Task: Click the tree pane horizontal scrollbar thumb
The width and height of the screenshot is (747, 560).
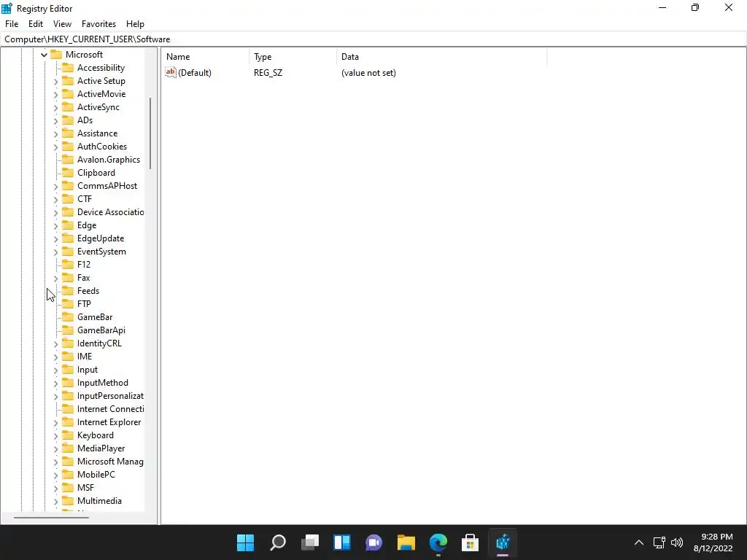Action: 51,517
